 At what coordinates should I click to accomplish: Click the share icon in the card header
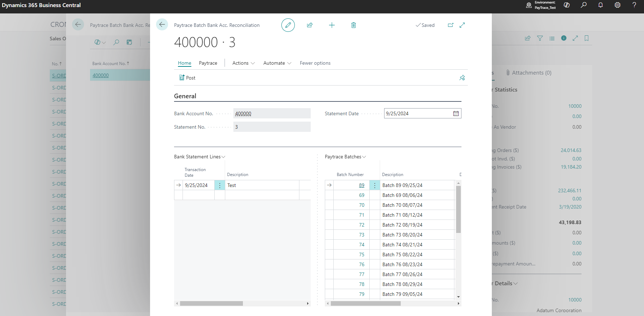coord(310,25)
